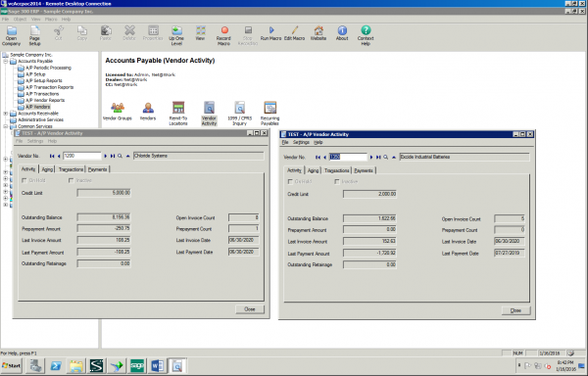588x376 pixels.
Task: Click the Copy toolbar icon
Action: [81, 33]
